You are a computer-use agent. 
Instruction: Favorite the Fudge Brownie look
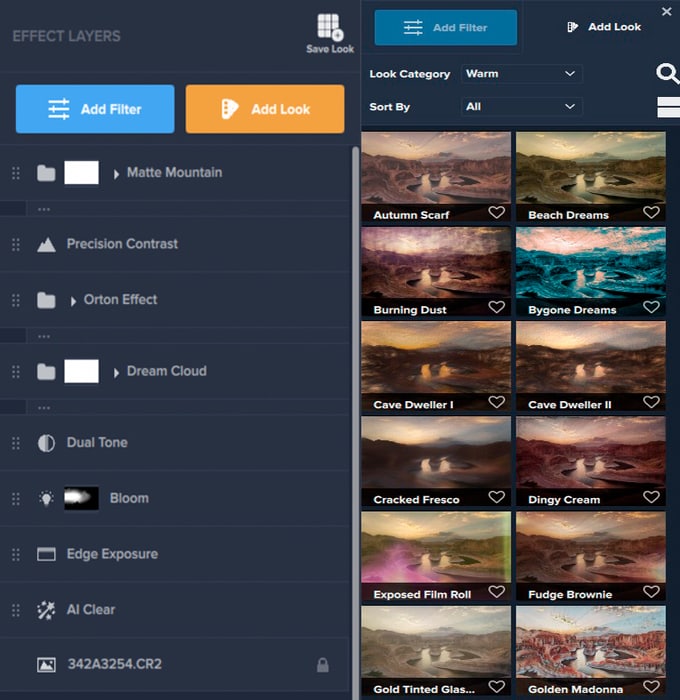(651, 592)
